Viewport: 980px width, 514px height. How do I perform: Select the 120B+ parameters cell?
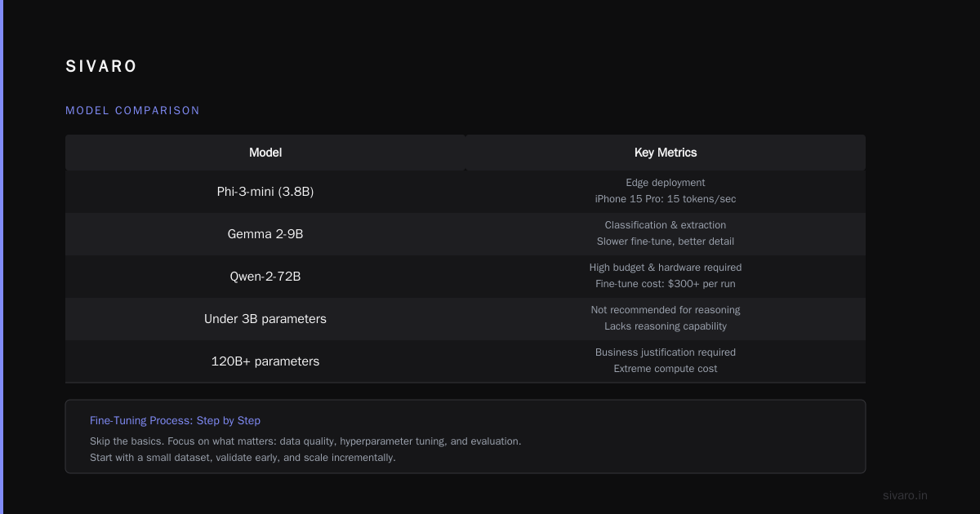(x=265, y=361)
